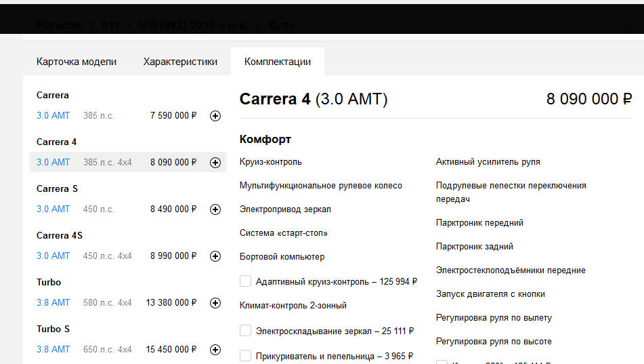This screenshot has height=364, width=644.
Task: Click plus icon for Turbo S trim
Action: (x=215, y=350)
